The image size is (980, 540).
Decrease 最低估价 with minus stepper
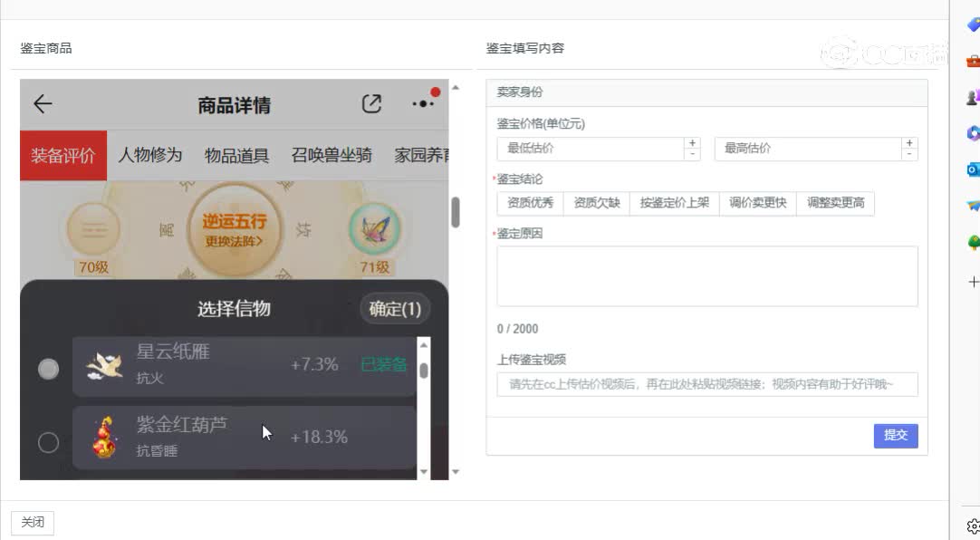pos(693,154)
